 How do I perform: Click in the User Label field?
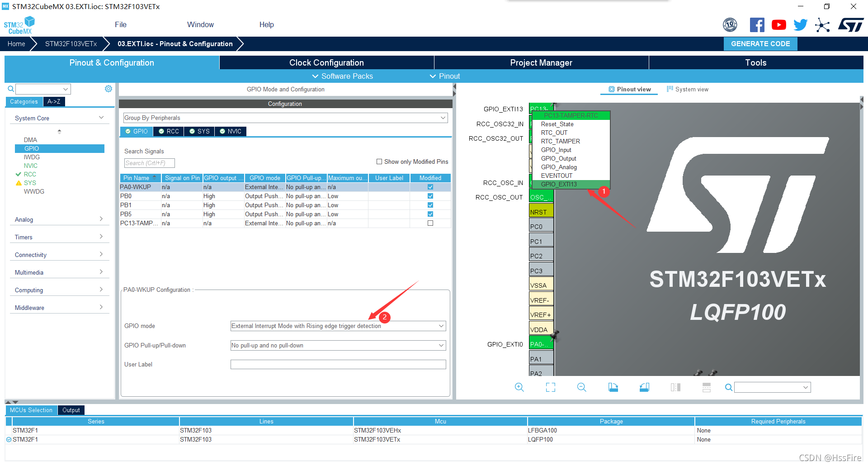(338, 364)
